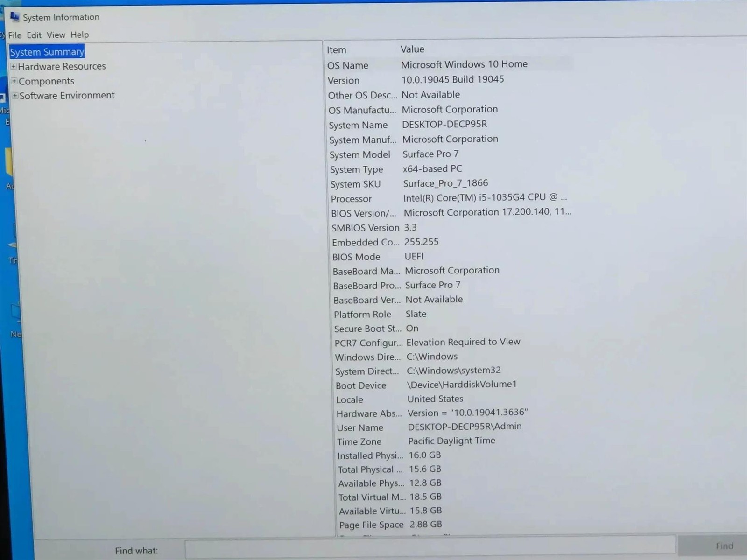This screenshot has height=560, width=747.
Task: Select the Hardware Resources tree item
Action: tap(62, 66)
